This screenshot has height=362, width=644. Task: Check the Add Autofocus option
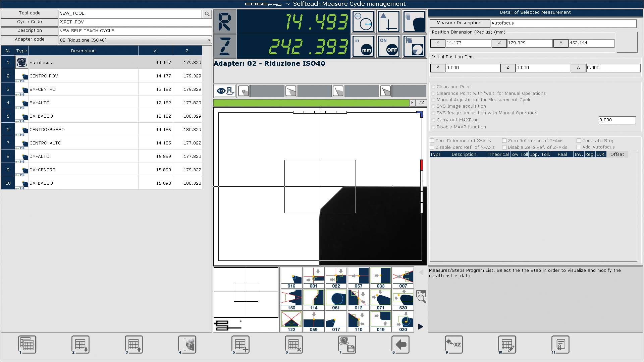coord(579,147)
